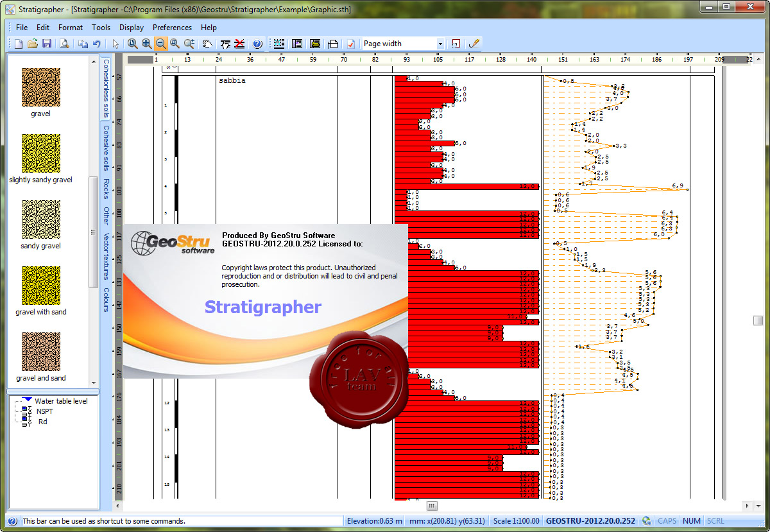Image resolution: width=770 pixels, height=532 pixels.
Task: Save the stratigraphy with the floppy icon
Action: [47, 44]
